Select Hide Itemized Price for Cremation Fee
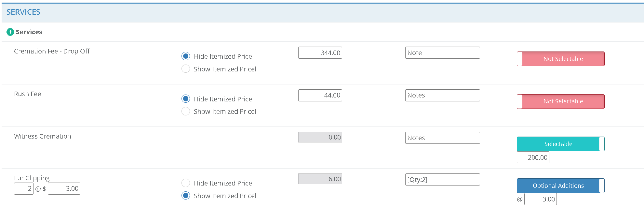The image size is (644, 208). coord(186,56)
